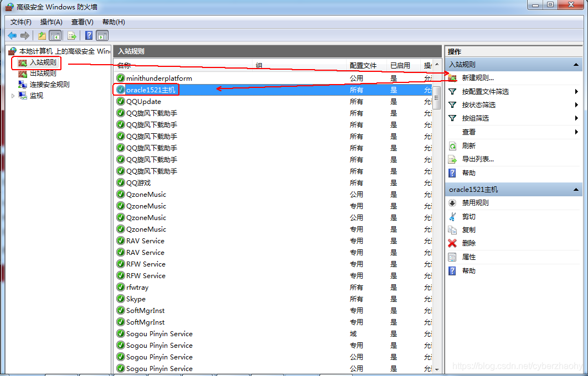588x376 pixels.
Task: Click 禁用规则 for oracle1521主机
Action: 475,203
